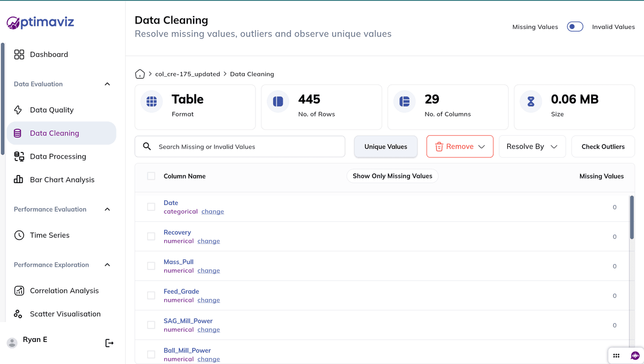Click change link under Recovery column
The height and width of the screenshot is (364, 644).
pyautogui.click(x=209, y=241)
